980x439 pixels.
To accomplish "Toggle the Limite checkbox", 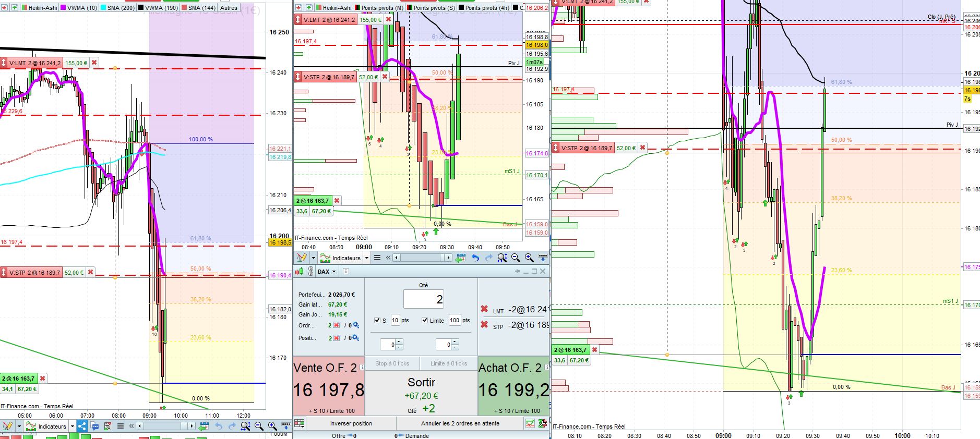I will tap(425, 320).
